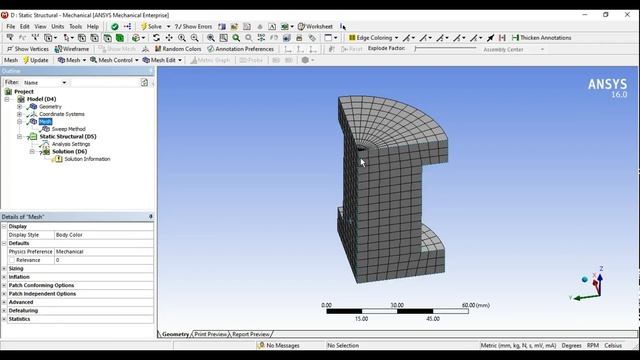
Task: Open the Help menu
Action: tap(93, 27)
